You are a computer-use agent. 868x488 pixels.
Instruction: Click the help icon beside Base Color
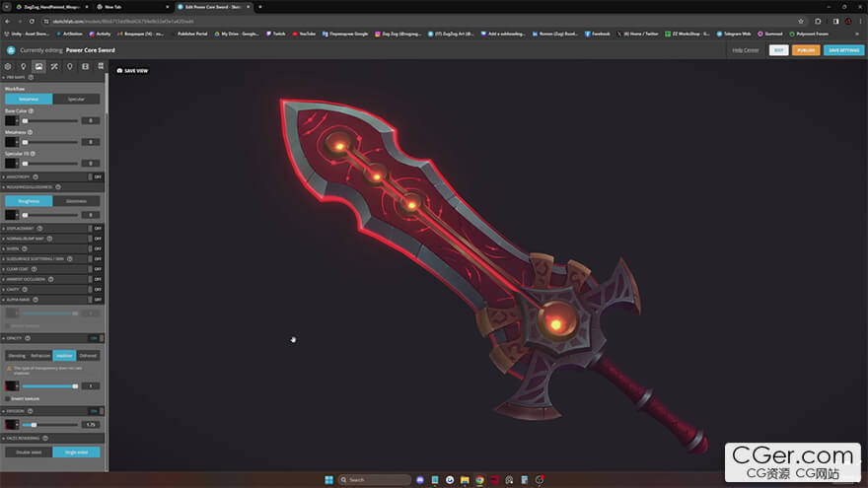[x=32, y=111]
